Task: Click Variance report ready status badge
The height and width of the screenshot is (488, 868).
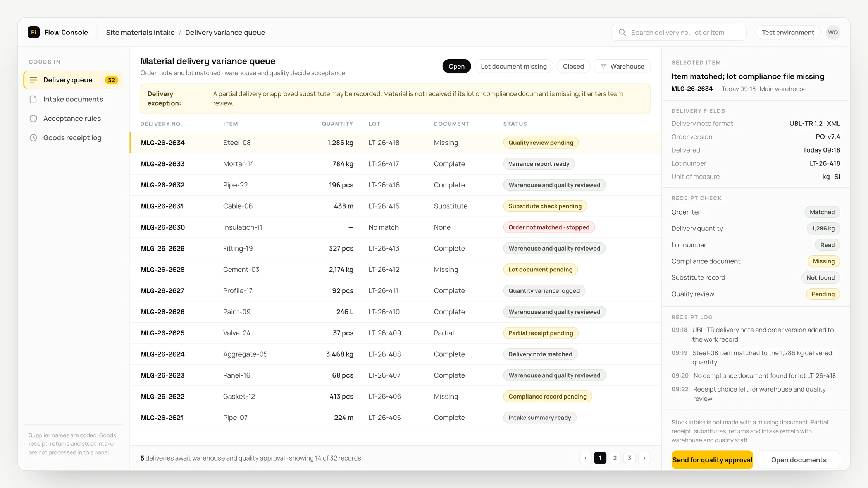Action: tap(539, 164)
